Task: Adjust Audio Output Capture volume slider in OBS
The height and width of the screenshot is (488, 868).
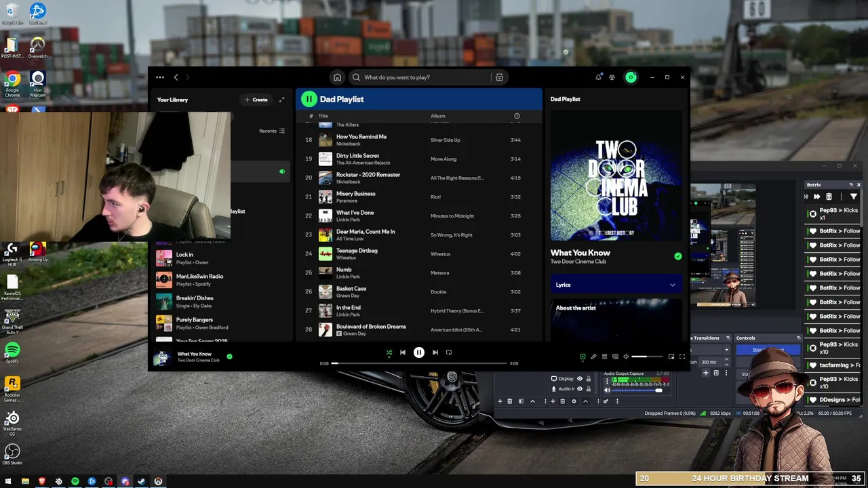Action: pos(637,390)
